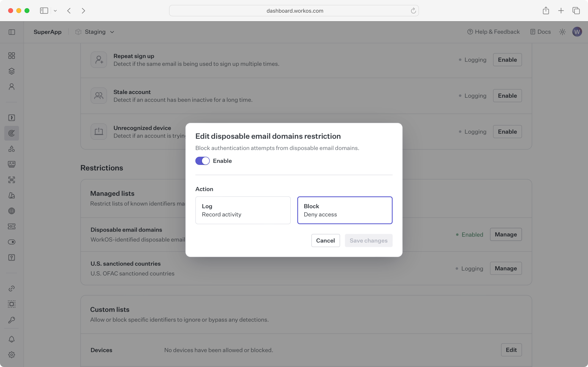
Task: Open the settings gear in the sidebar
Action: click(x=12, y=355)
